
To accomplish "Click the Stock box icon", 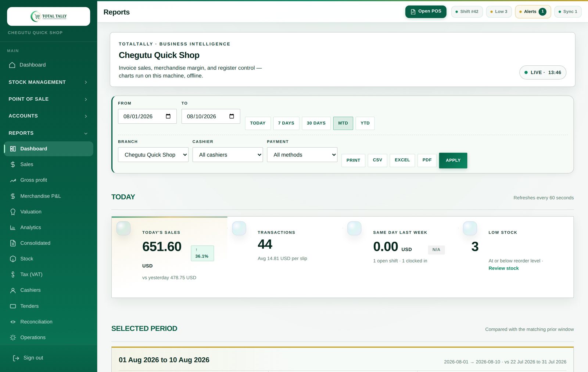I will (13, 259).
